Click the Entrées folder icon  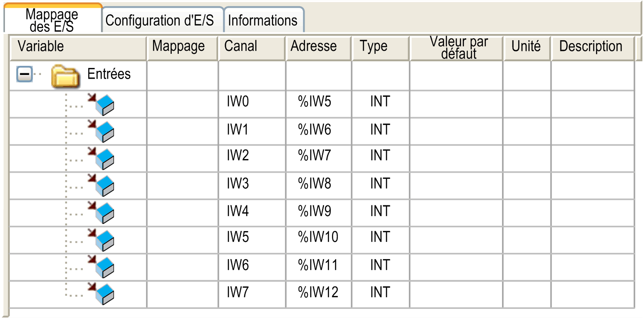(65, 76)
